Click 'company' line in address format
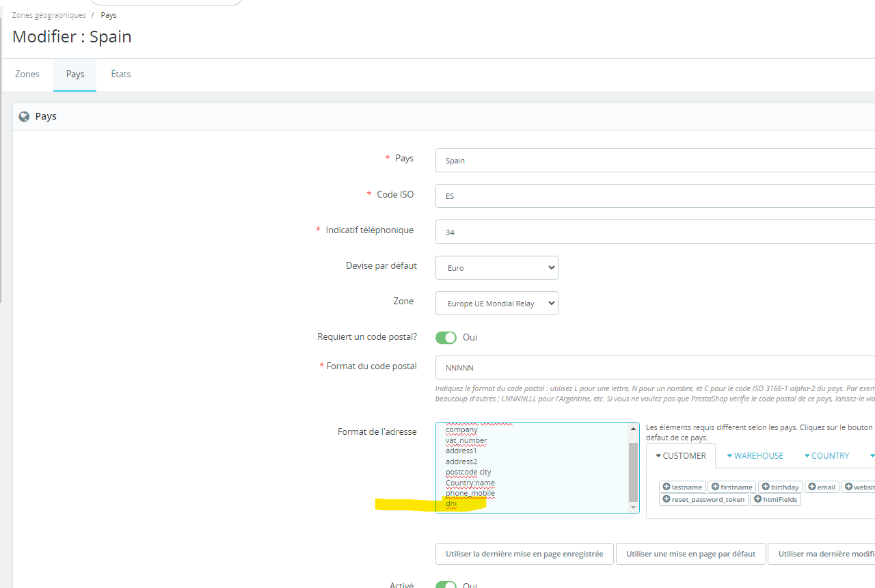Screen dimensions: 875x588 [461, 429]
